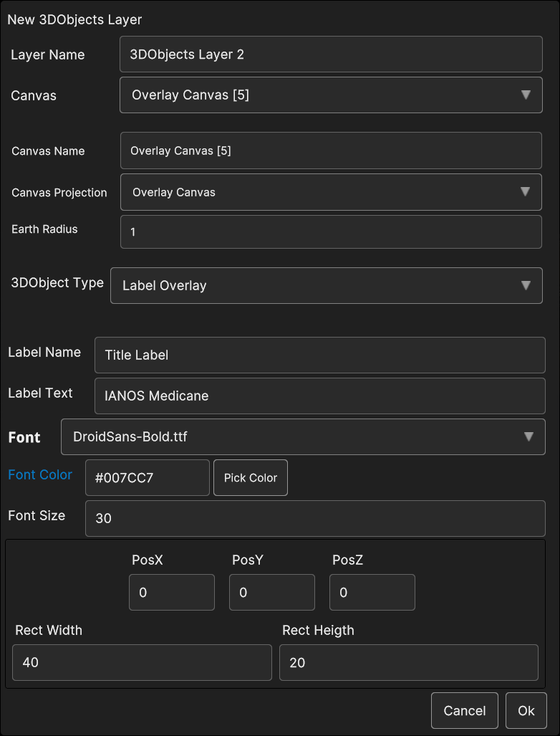560x736 pixels.
Task: Open the Font dropdown list
Action: (303, 436)
